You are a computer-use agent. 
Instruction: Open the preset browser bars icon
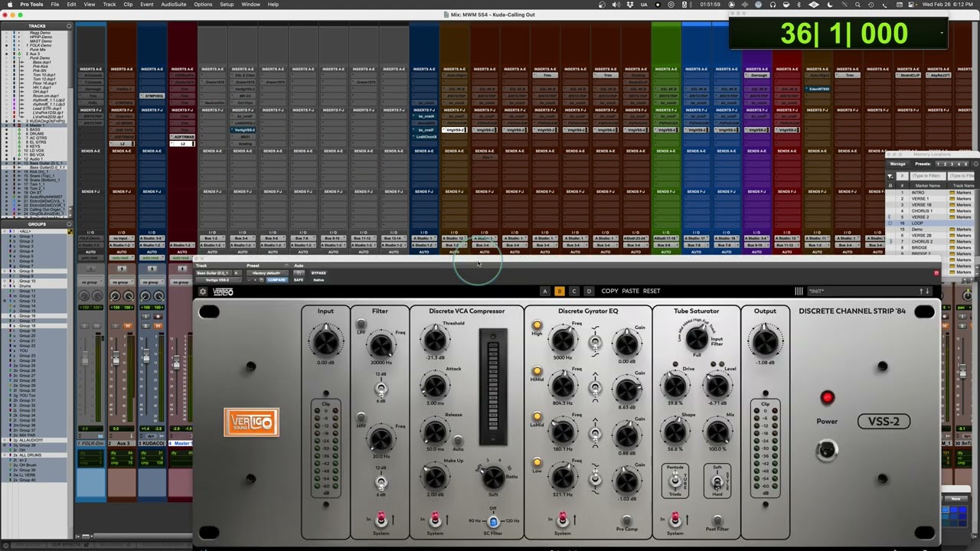tap(799, 291)
